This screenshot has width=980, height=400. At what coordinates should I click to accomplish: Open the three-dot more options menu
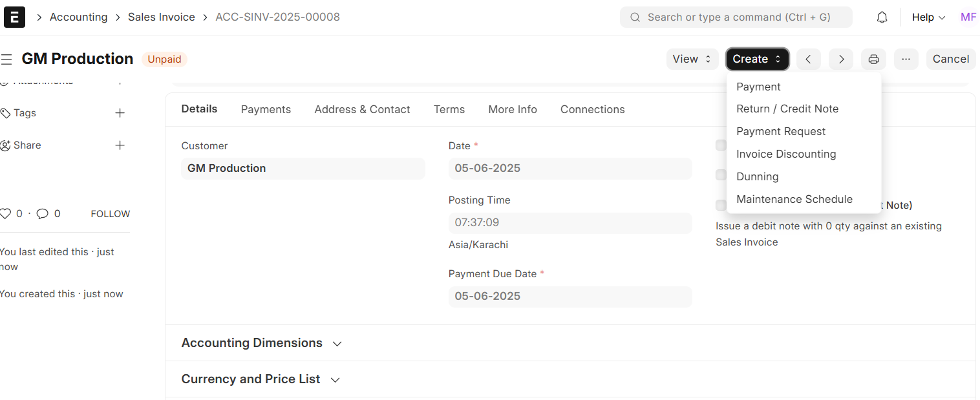(906, 59)
